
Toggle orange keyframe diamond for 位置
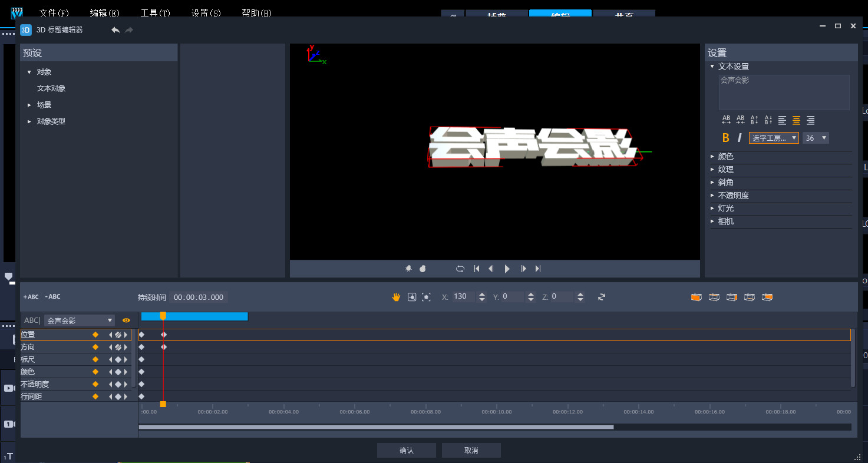click(95, 335)
